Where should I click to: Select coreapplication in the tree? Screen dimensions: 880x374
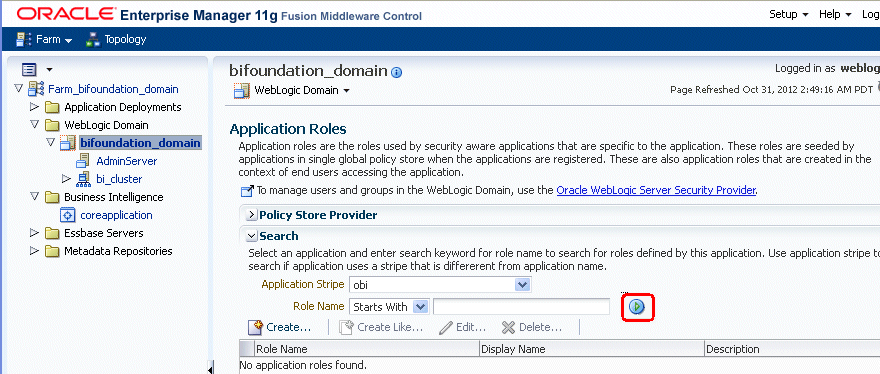[116, 215]
